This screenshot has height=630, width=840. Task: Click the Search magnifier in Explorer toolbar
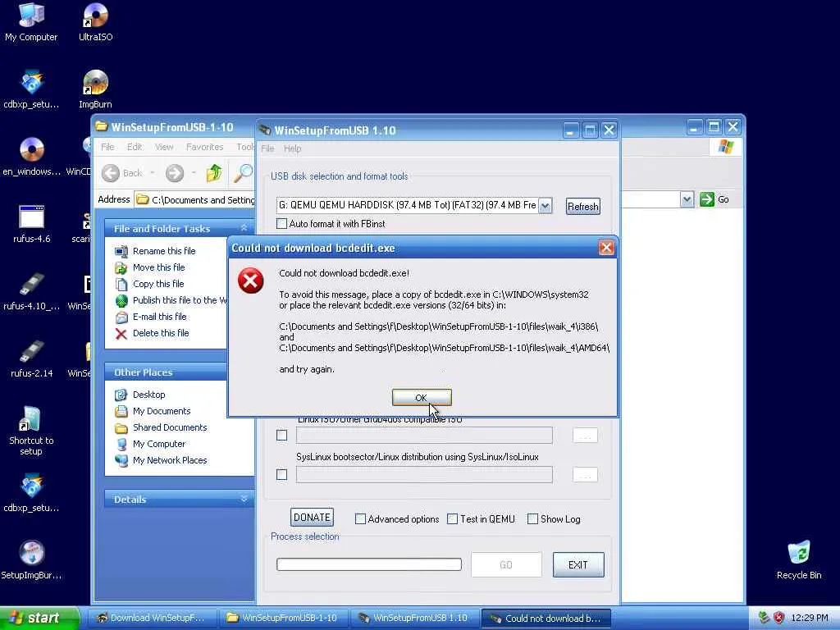[243, 173]
